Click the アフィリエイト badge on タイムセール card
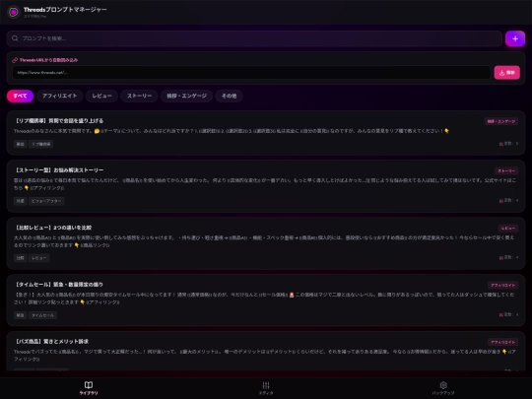The image size is (532, 399). pos(502,285)
